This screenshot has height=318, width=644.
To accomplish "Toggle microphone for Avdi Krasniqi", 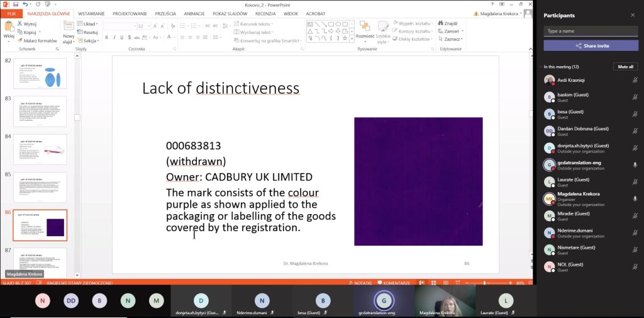I will [x=635, y=80].
